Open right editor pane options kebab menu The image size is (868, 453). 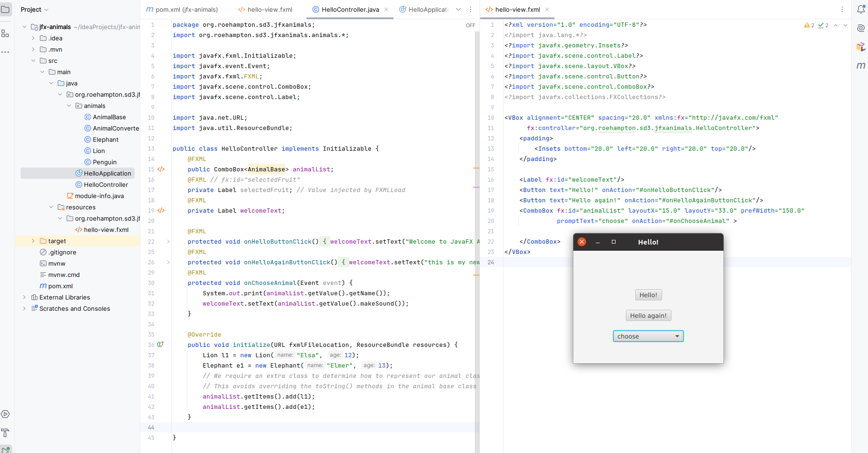click(842, 9)
